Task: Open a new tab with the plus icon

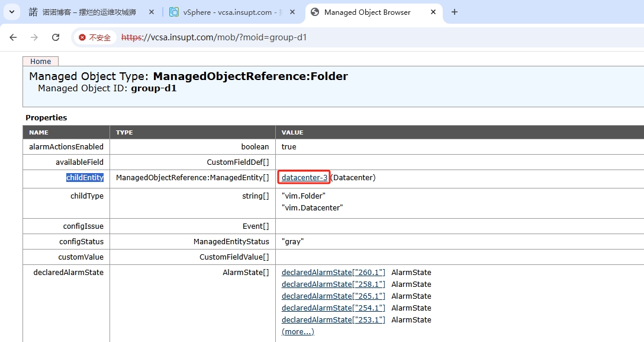Action: [455, 12]
